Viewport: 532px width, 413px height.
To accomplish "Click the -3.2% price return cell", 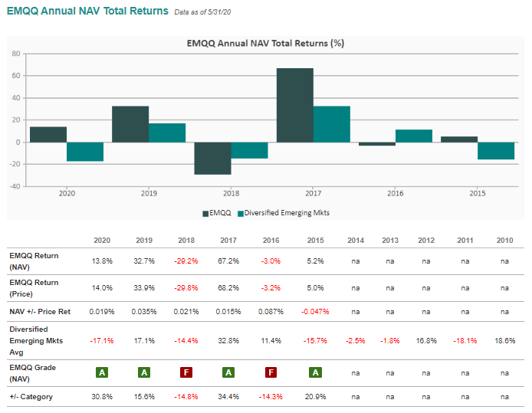I will 271,288.
